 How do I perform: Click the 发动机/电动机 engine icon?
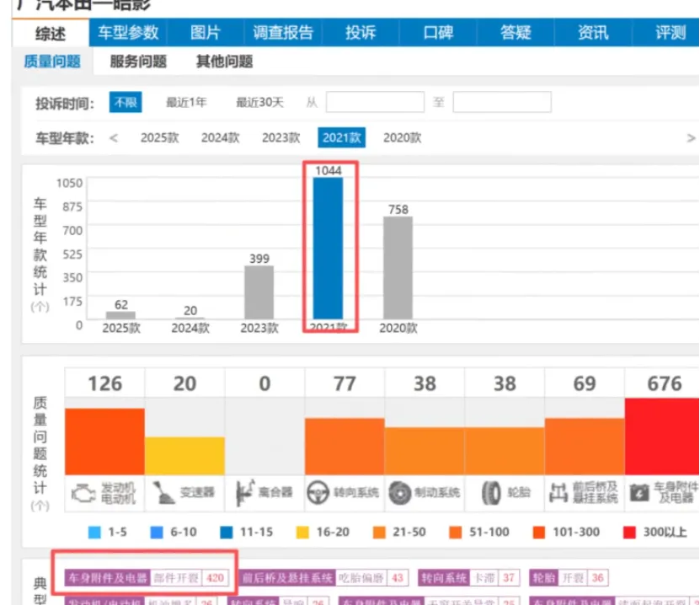[x=83, y=494]
